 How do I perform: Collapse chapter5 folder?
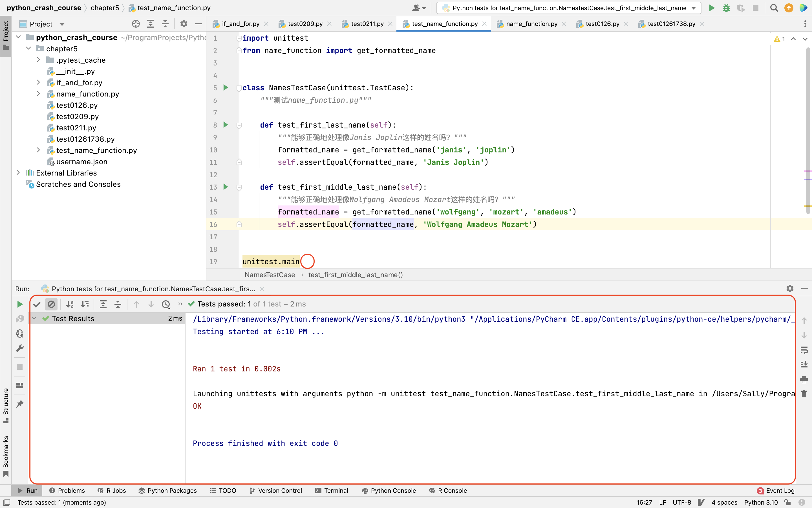point(28,48)
